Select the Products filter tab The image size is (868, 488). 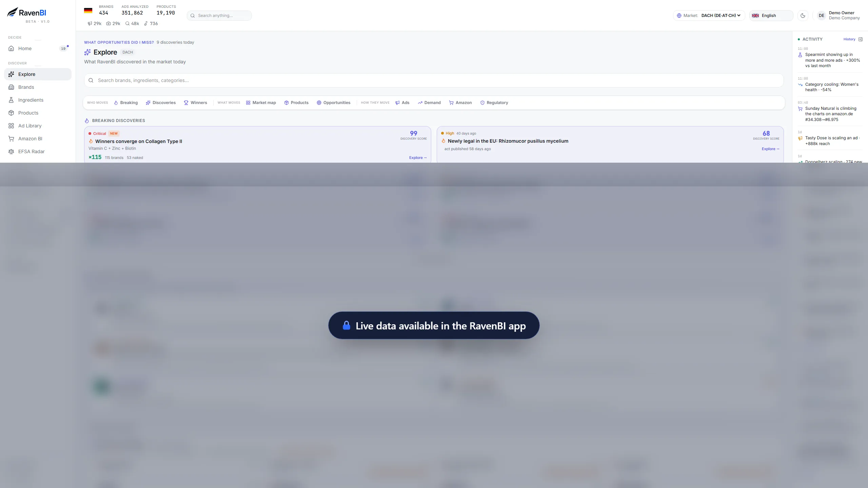(x=296, y=103)
